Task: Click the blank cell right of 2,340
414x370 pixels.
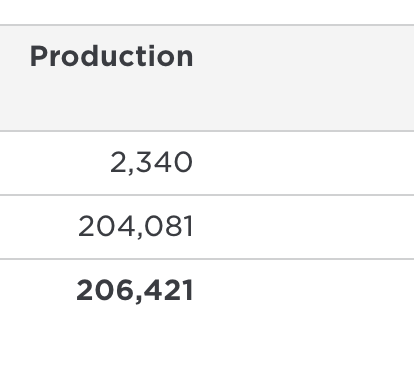Action: point(303,163)
